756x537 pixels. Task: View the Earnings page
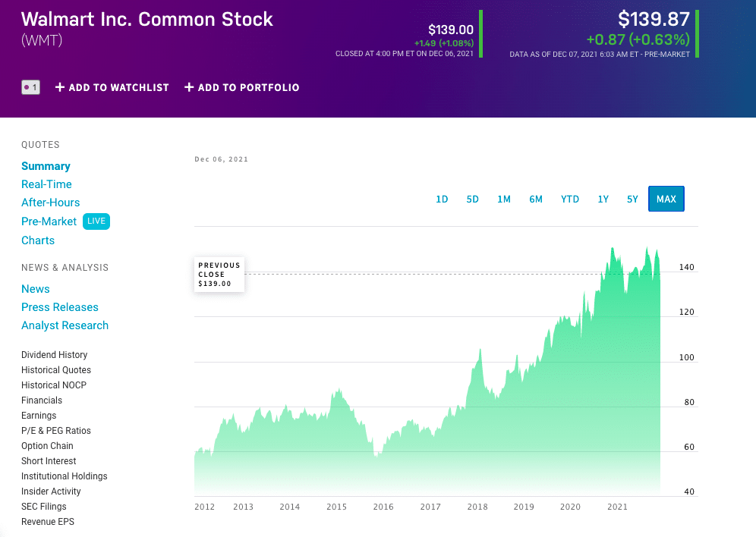39,416
